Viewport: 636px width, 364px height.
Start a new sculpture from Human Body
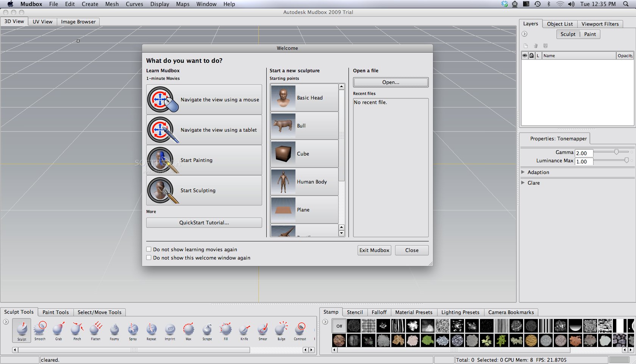coord(305,182)
